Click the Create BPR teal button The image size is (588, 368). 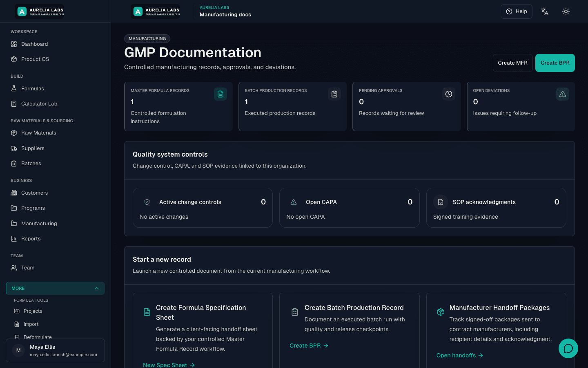[x=555, y=63]
